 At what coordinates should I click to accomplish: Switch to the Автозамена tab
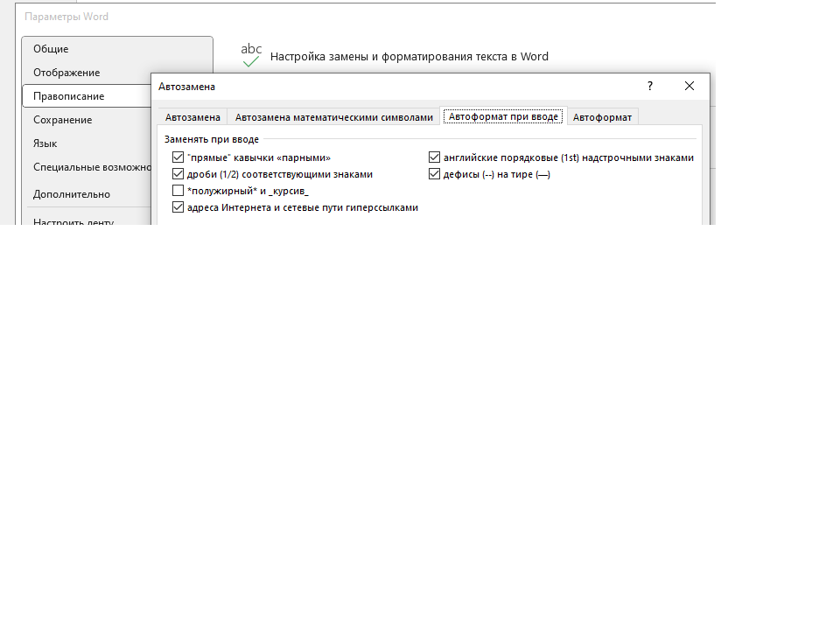click(x=192, y=116)
